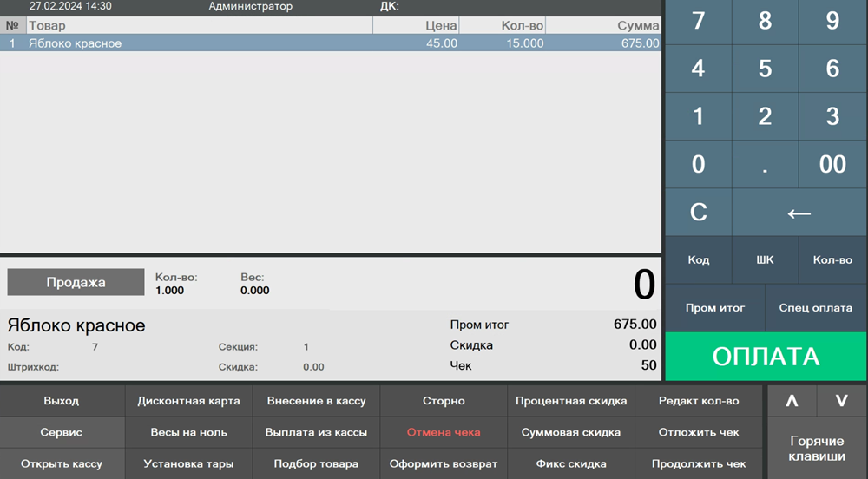
Task: Open the Сервис menu button
Action: pos(62,432)
